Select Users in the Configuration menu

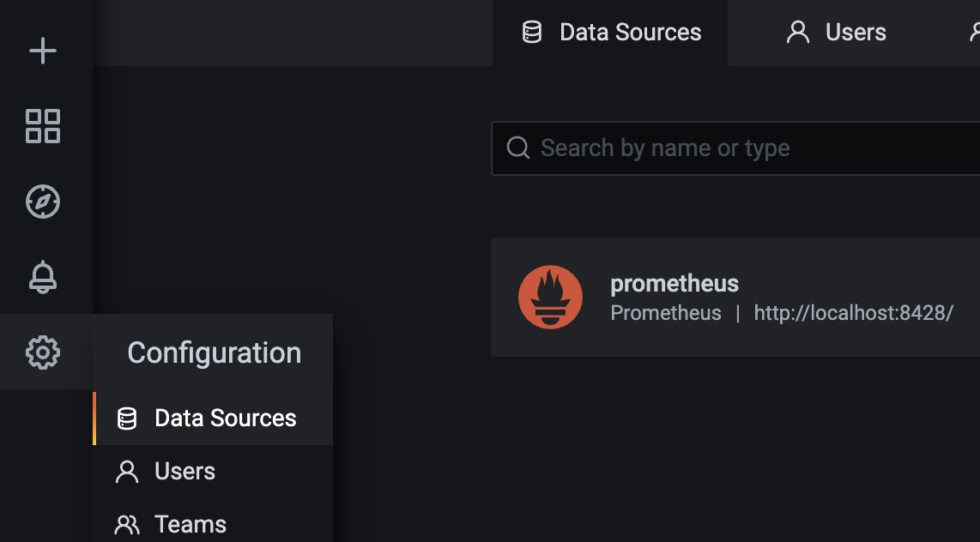(x=213, y=472)
